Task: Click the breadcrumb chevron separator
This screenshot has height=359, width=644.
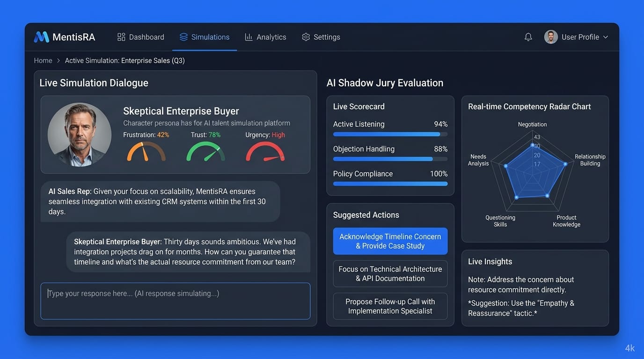Action: pyautogui.click(x=59, y=60)
